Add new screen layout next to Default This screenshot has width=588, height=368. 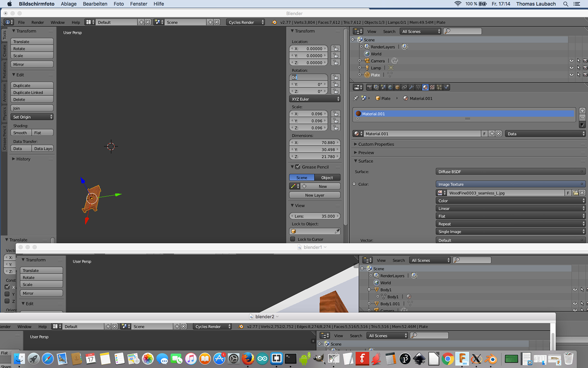pos(141,22)
